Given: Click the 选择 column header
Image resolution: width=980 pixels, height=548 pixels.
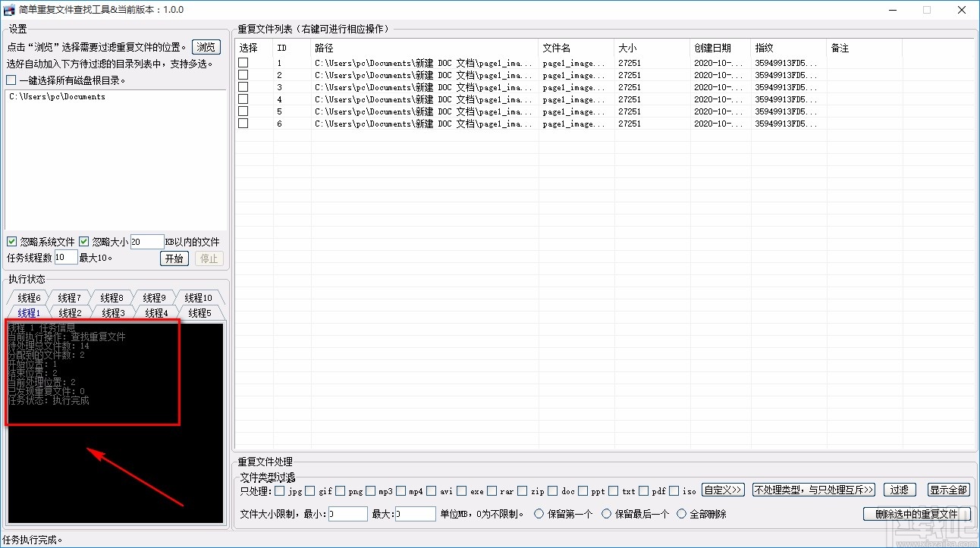Looking at the screenshot, I should coord(254,49).
